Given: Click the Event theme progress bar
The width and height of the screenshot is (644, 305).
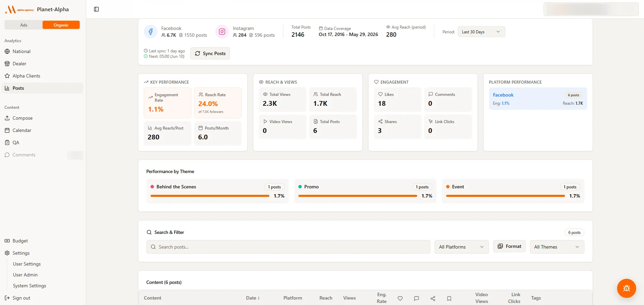Looking at the screenshot, I should pyautogui.click(x=505, y=196).
